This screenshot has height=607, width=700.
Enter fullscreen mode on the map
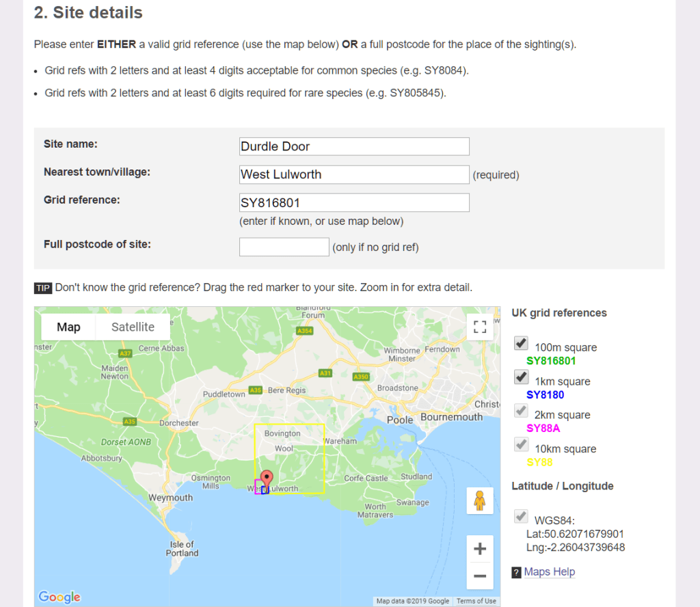coord(479,327)
